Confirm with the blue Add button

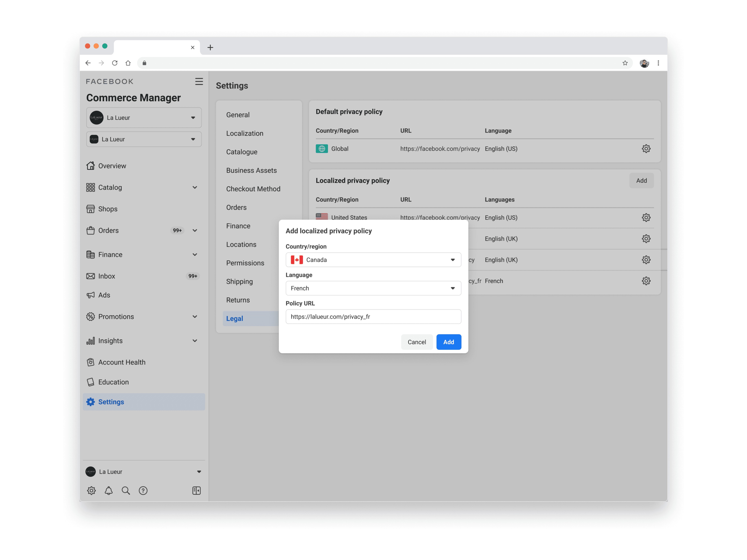coord(448,342)
